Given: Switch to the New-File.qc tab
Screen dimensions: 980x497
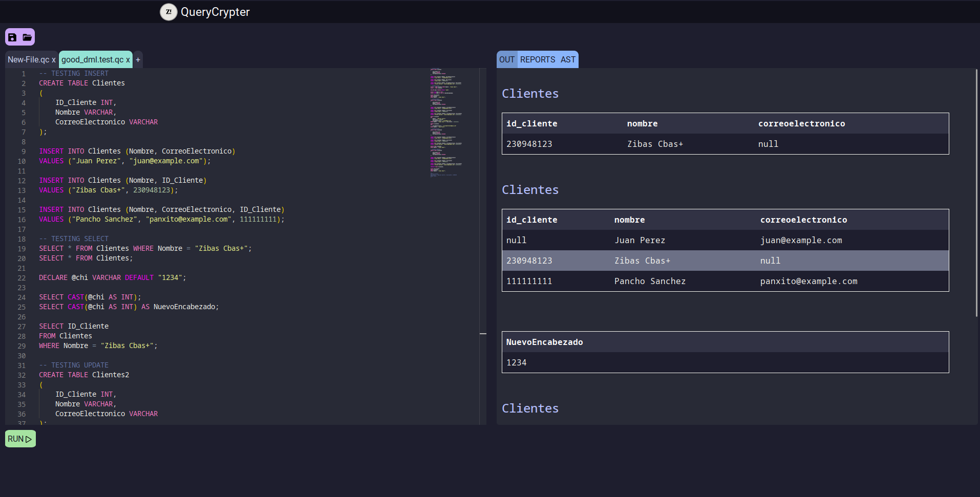Looking at the screenshot, I should coord(29,60).
